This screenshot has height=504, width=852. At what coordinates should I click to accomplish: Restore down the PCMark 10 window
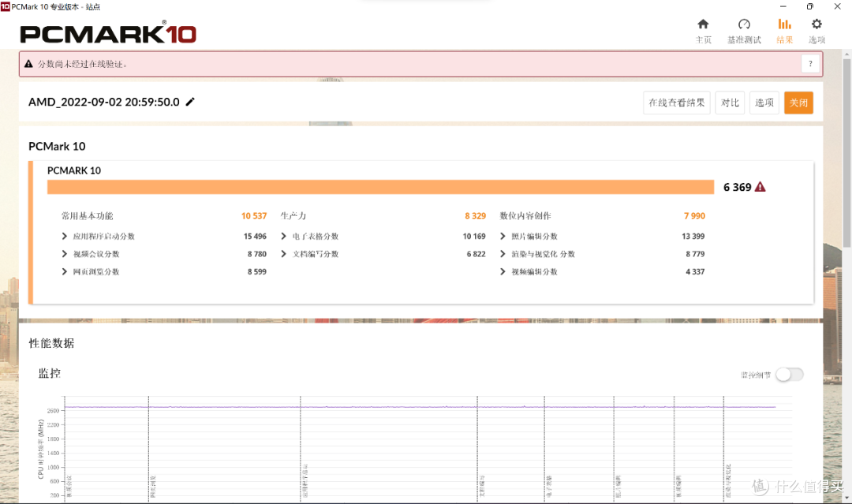pyautogui.click(x=809, y=6)
